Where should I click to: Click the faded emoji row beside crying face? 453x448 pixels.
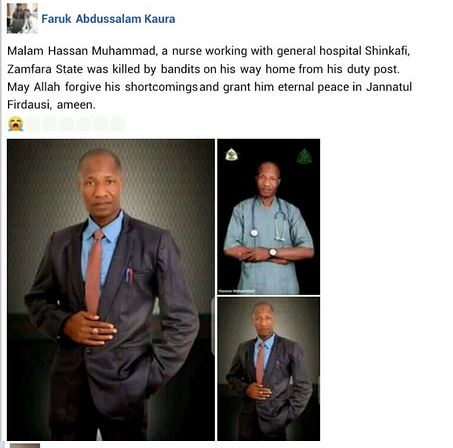tap(75, 124)
